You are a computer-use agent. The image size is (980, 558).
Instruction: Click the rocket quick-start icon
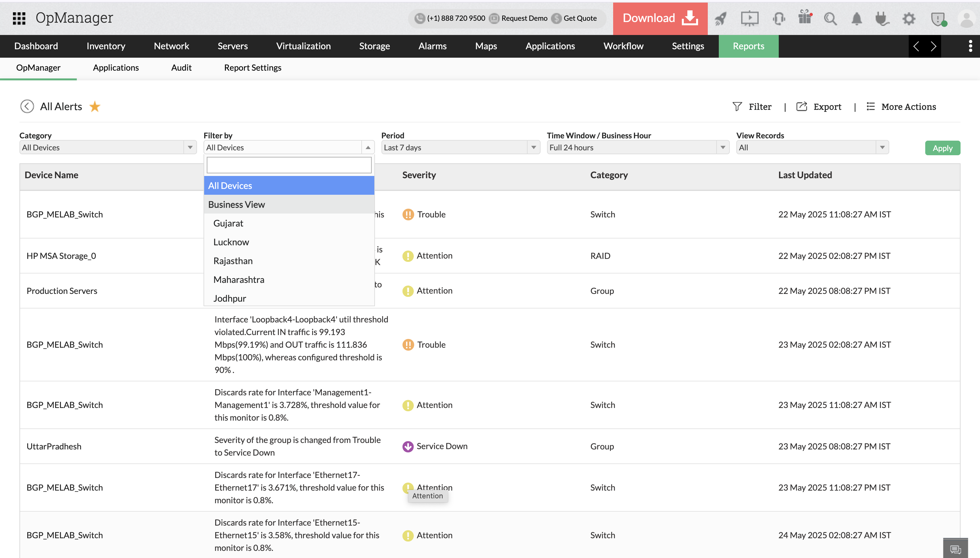pos(721,18)
